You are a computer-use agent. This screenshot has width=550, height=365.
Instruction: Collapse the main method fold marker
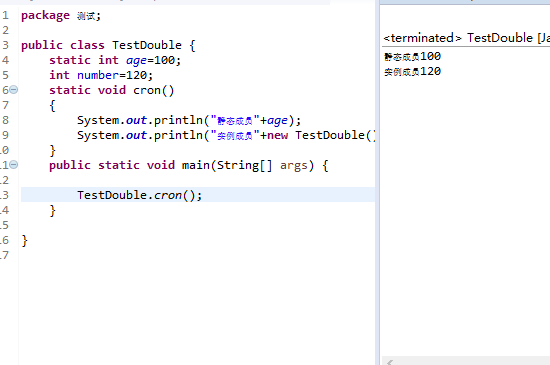coord(13,164)
